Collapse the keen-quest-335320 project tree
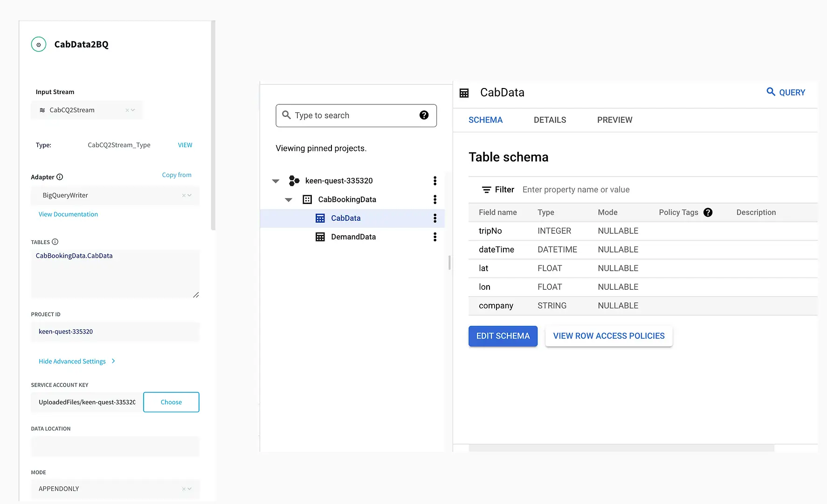This screenshot has width=827, height=504. coord(276,181)
